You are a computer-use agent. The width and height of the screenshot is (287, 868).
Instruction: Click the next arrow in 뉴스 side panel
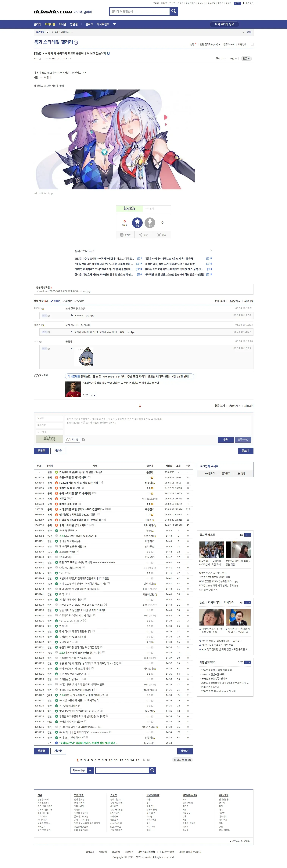tap(249, 603)
